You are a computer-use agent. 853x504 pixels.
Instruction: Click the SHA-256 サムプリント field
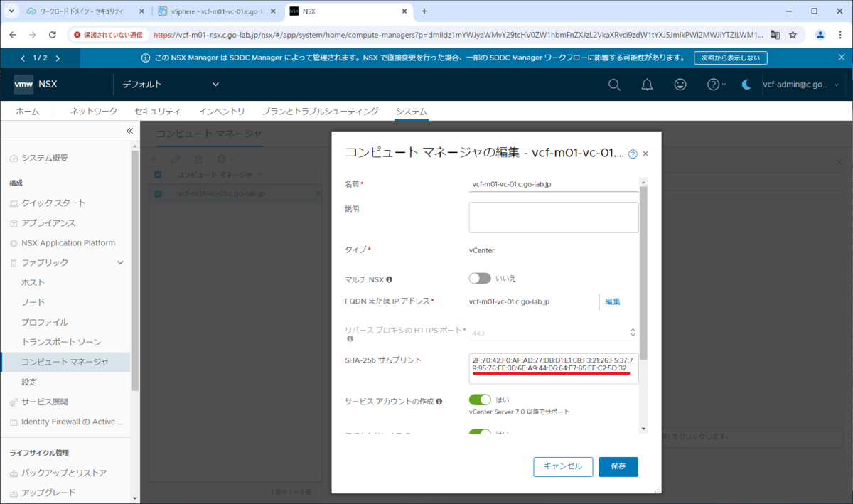coord(554,368)
